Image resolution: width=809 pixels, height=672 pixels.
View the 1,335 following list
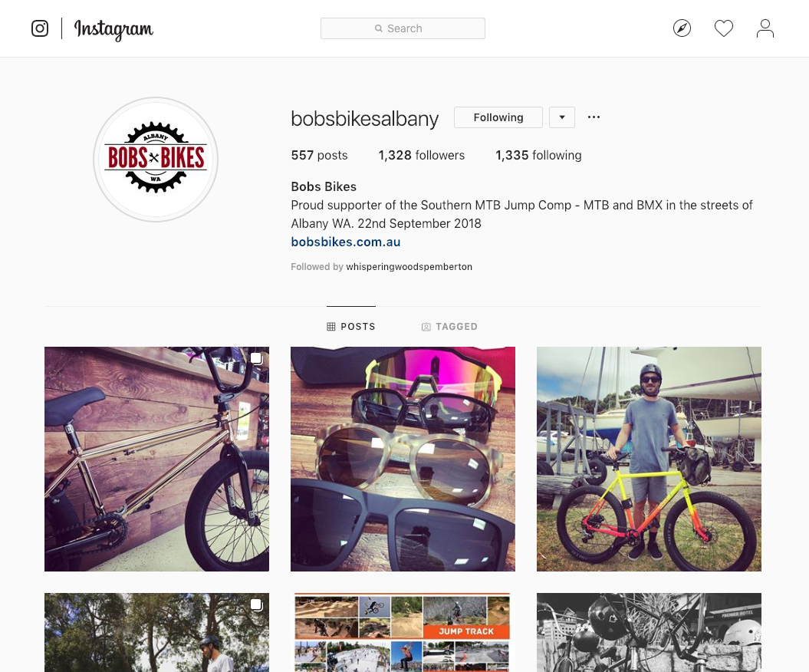pos(538,156)
